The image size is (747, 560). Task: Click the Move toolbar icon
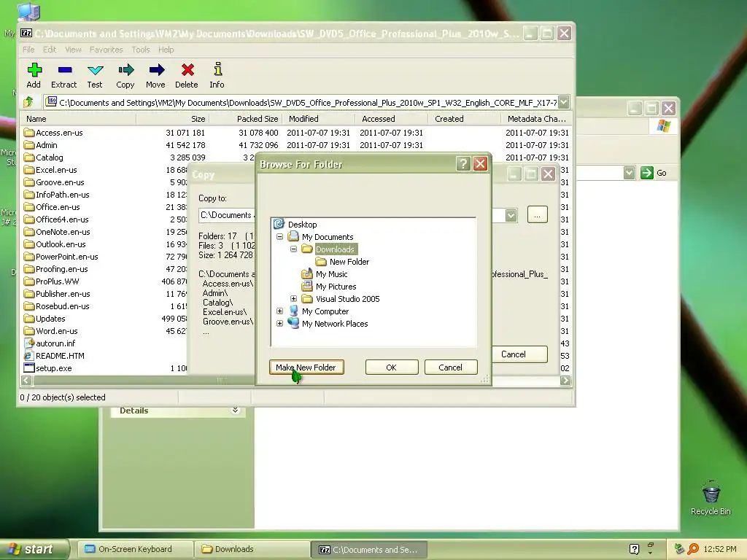(x=156, y=71)
